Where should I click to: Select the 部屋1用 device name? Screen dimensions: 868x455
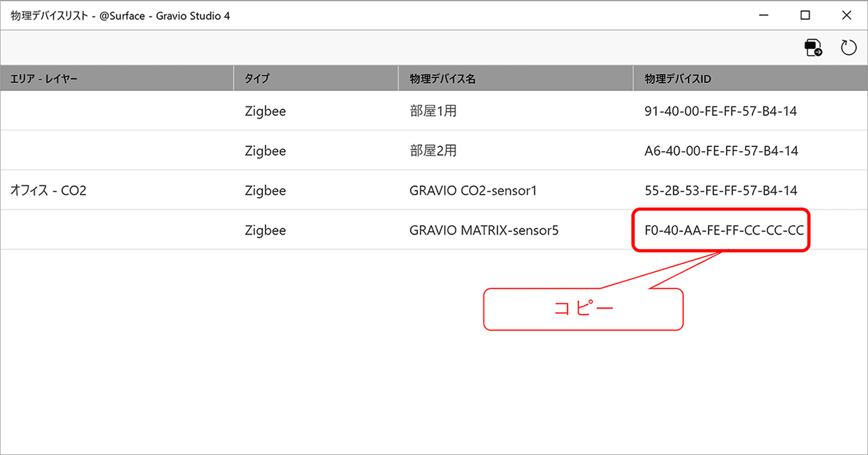click(433, 111)
